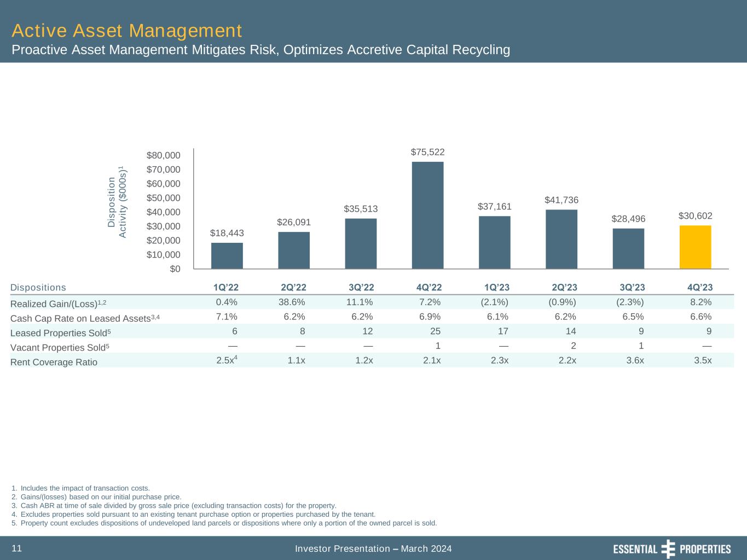Select Cash Cap Rate on Leased Assets label
This screenshot has width=747, height=560.
click(x=85, y=318)
